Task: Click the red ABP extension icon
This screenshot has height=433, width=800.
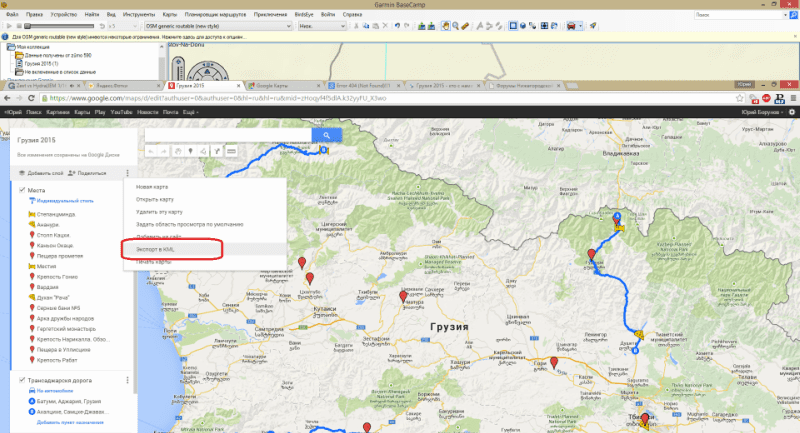Action: click(x=766, y=98)
